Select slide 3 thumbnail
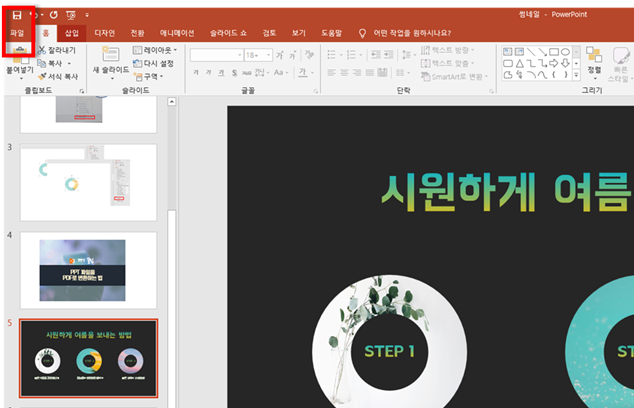 (x=89, y=182)
